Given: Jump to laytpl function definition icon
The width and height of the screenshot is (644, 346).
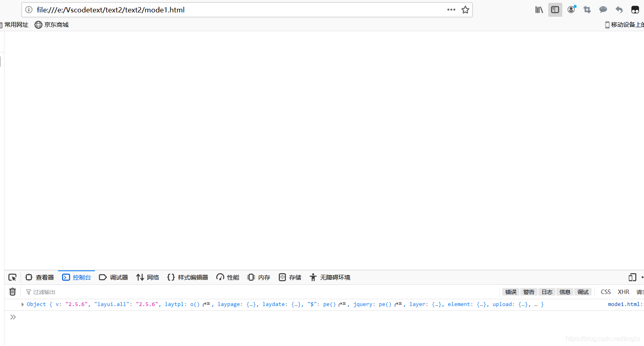Looking at the screenshot, I should pos(206,304).
